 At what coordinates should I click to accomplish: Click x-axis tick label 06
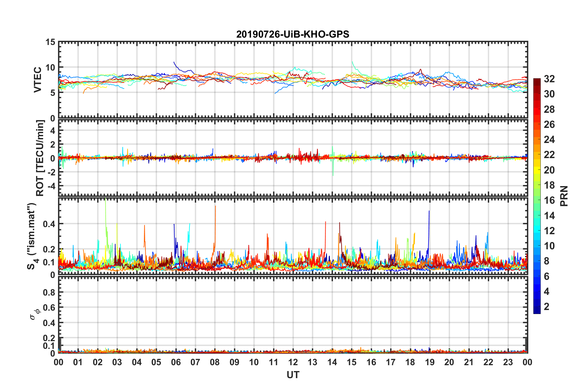click(x=176, y=362)
